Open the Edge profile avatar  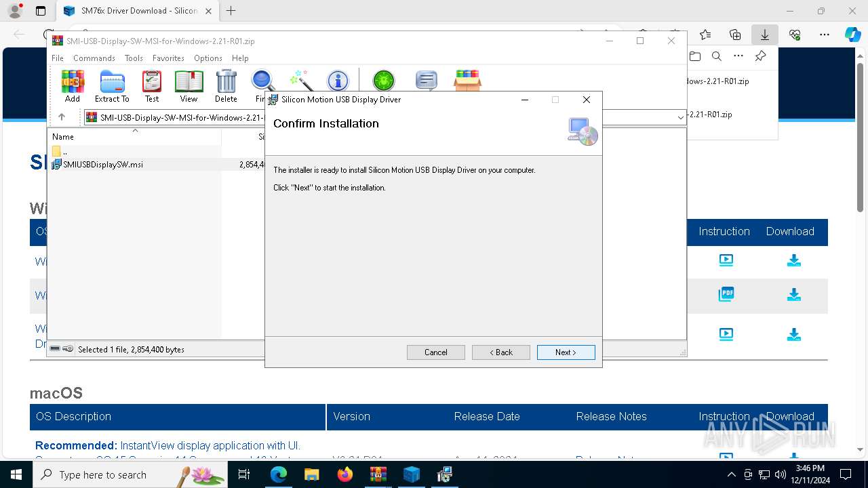(14, 11)
